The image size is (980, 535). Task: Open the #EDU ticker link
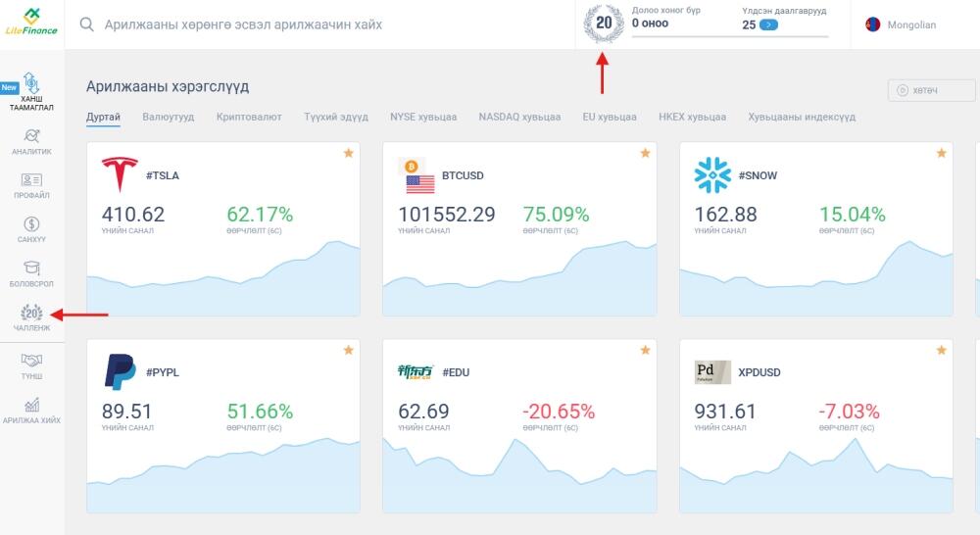[x=456, y=372]
